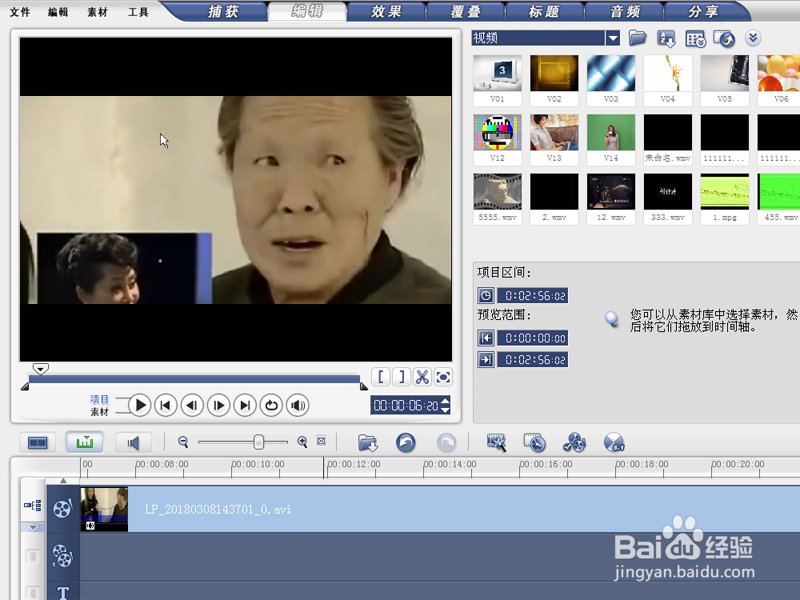Select 项目 play mode
This screenshot has height=600, width=800.
coord(99,399)
